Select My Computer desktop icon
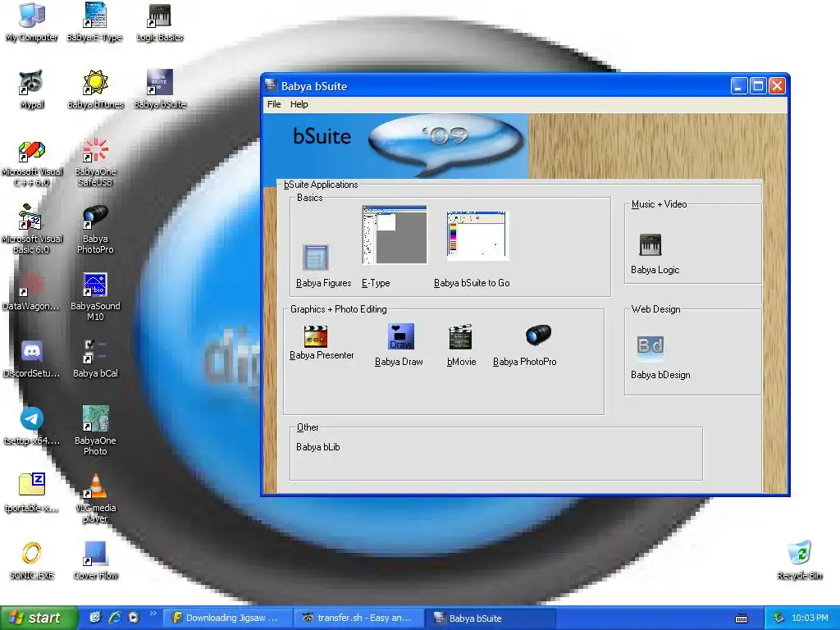 pos(32,22)
